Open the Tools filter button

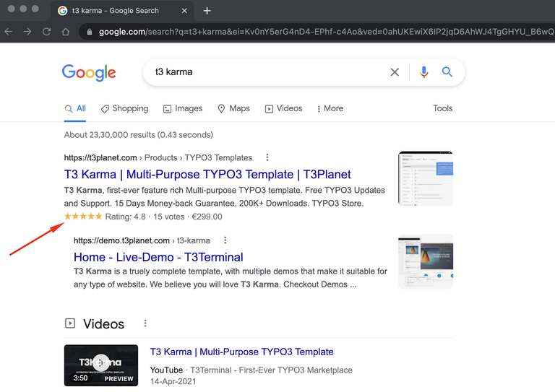442,108
